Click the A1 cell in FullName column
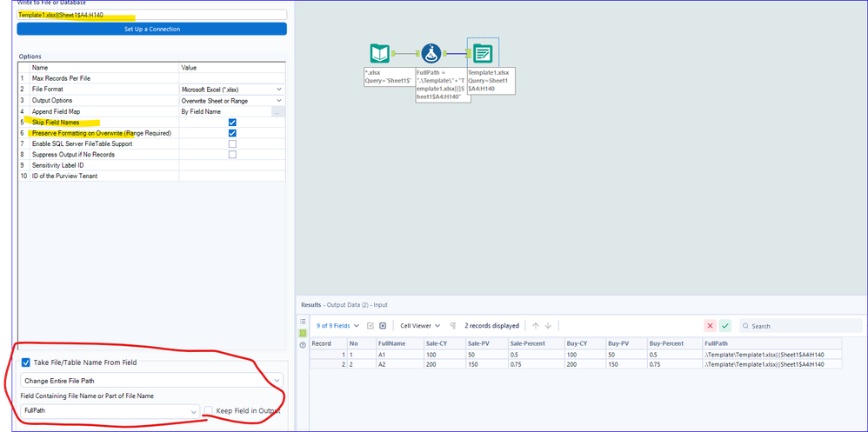868x432 pixels. click(400, 354)
